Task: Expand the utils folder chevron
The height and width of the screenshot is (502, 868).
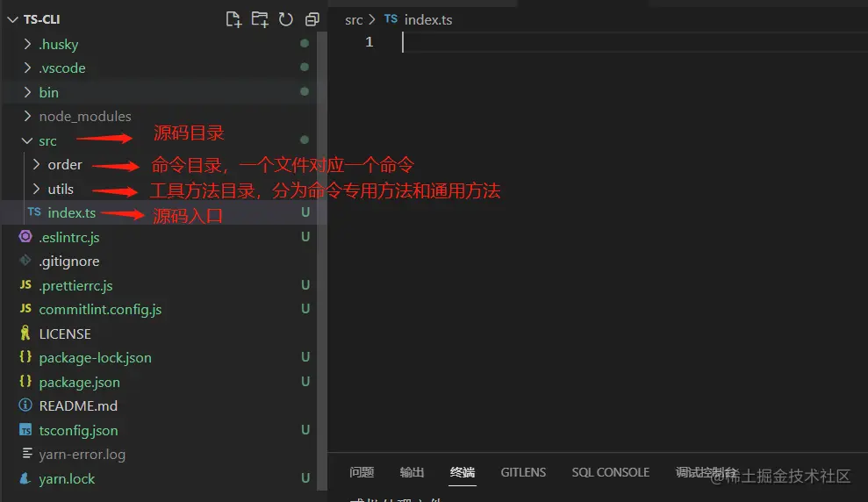Action: click(36, 189)
